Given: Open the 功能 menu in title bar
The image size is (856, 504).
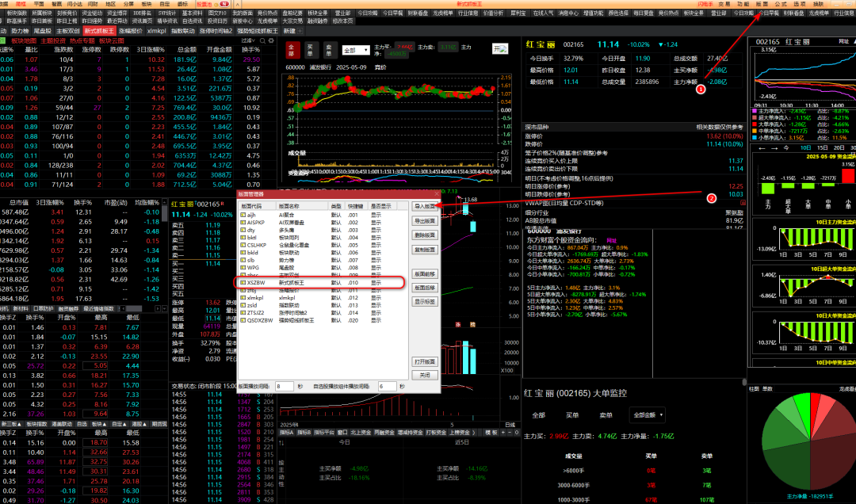Looking at the screenshot, I should pos(743,4).
